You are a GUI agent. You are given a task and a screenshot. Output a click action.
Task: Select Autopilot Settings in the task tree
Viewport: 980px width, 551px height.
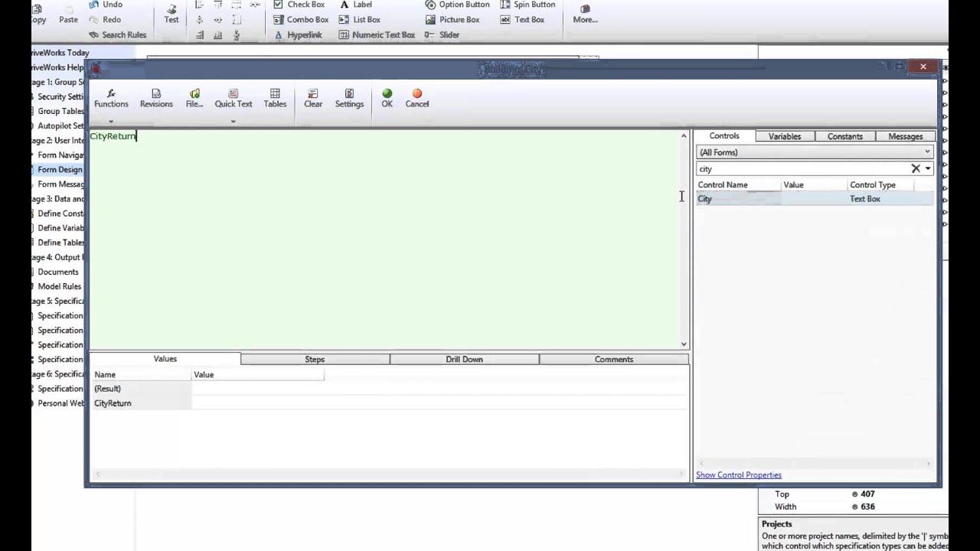click(x=60, y=126)
